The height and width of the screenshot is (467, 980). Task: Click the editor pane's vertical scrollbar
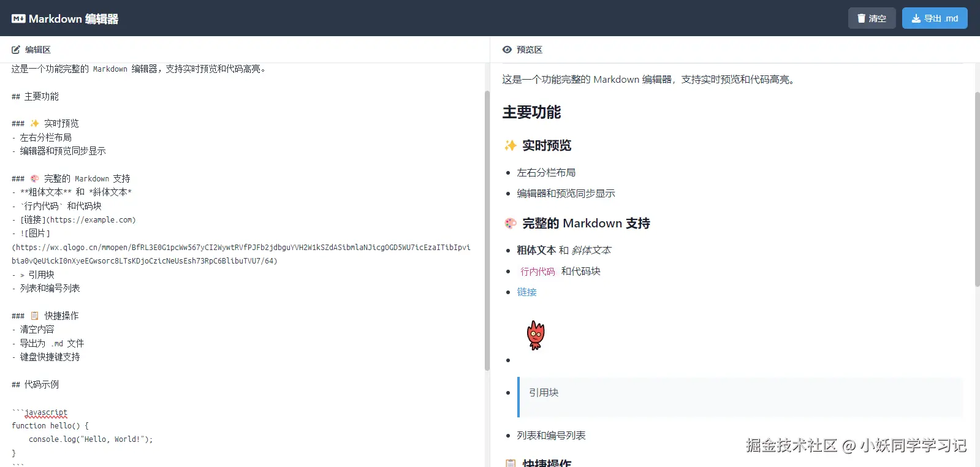(487, 230)
